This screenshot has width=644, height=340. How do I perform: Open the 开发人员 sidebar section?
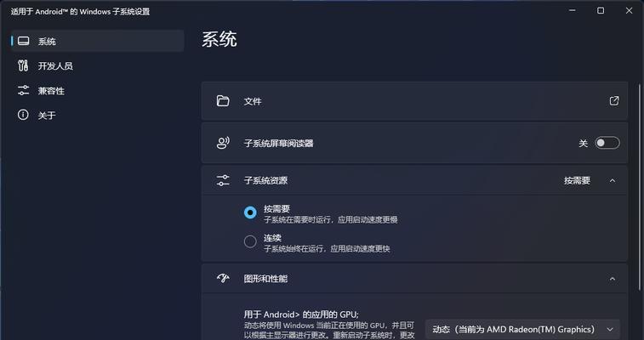[x=97, y=65]
